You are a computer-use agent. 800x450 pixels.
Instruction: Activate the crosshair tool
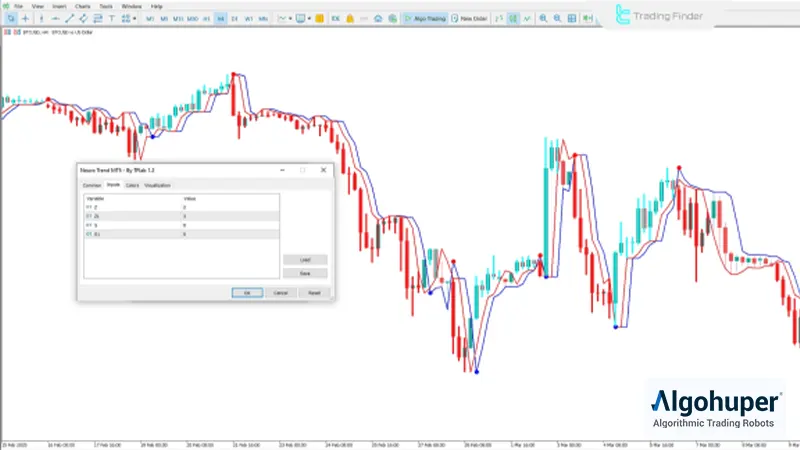pos(25,19)
